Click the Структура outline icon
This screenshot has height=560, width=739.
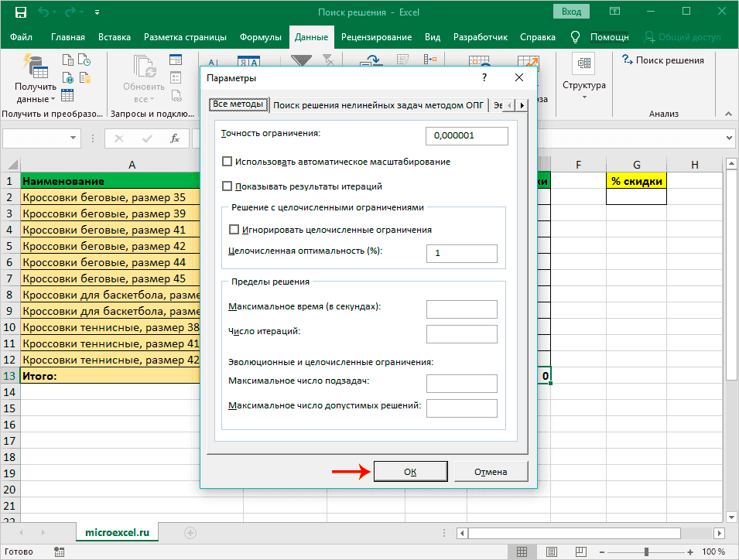(x=583, y=64)
